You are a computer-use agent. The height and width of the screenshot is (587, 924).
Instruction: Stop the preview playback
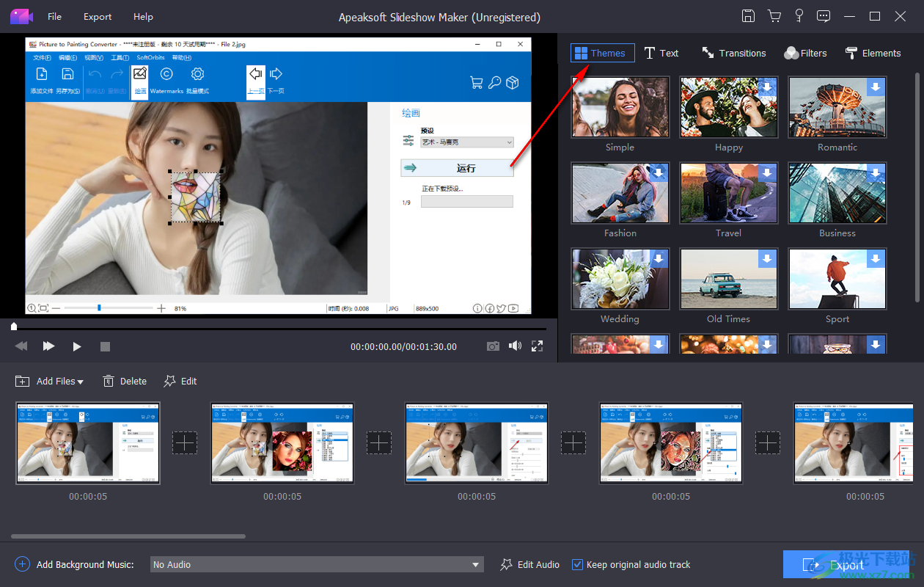pos(105,346)
